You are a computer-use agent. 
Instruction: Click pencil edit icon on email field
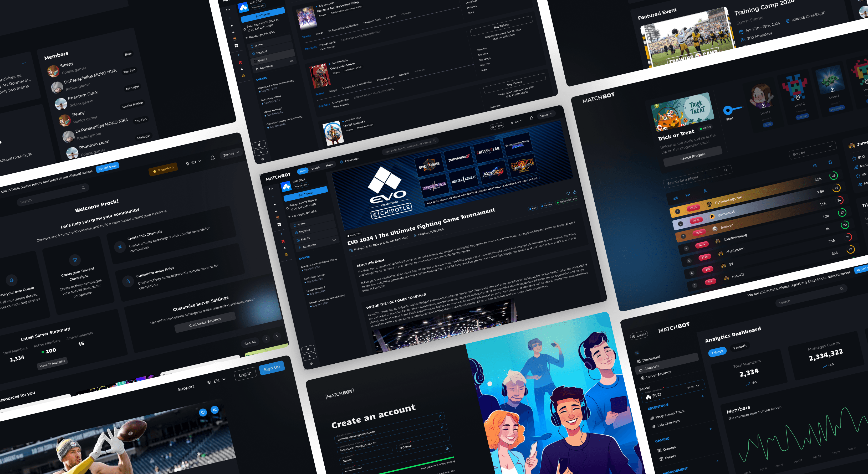440,416
